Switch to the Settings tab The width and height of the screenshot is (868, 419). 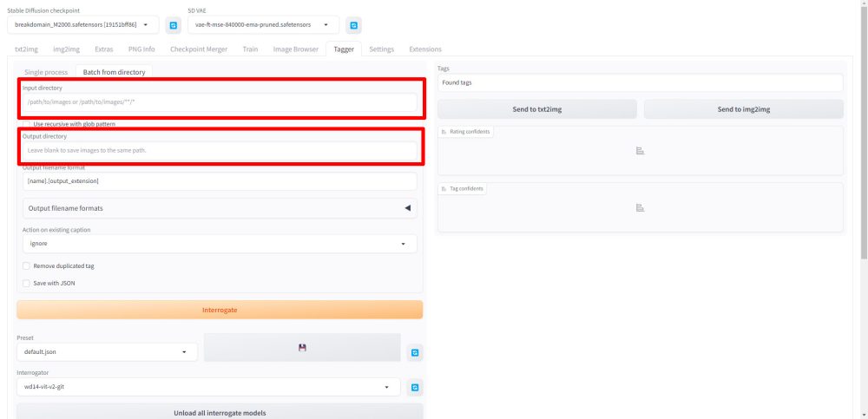click(x=381, y=49)
